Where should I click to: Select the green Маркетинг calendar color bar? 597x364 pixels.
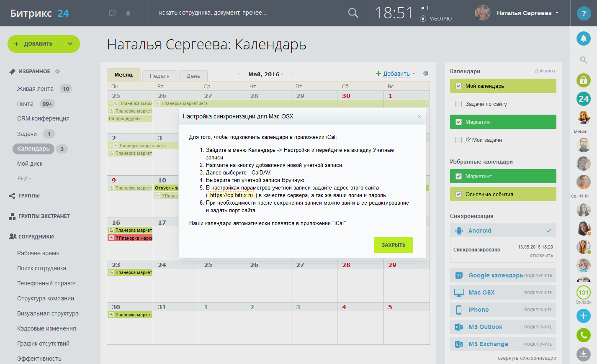coord(503,122)
